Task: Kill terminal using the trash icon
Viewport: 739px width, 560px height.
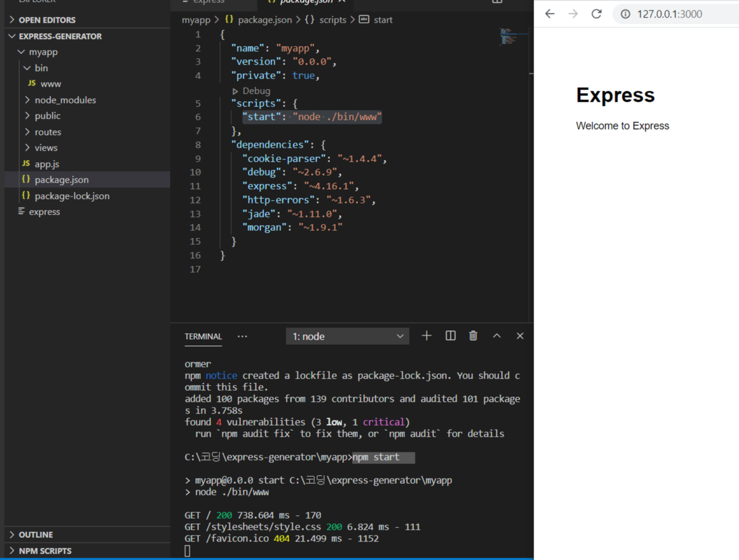Action: coord(473,336)
